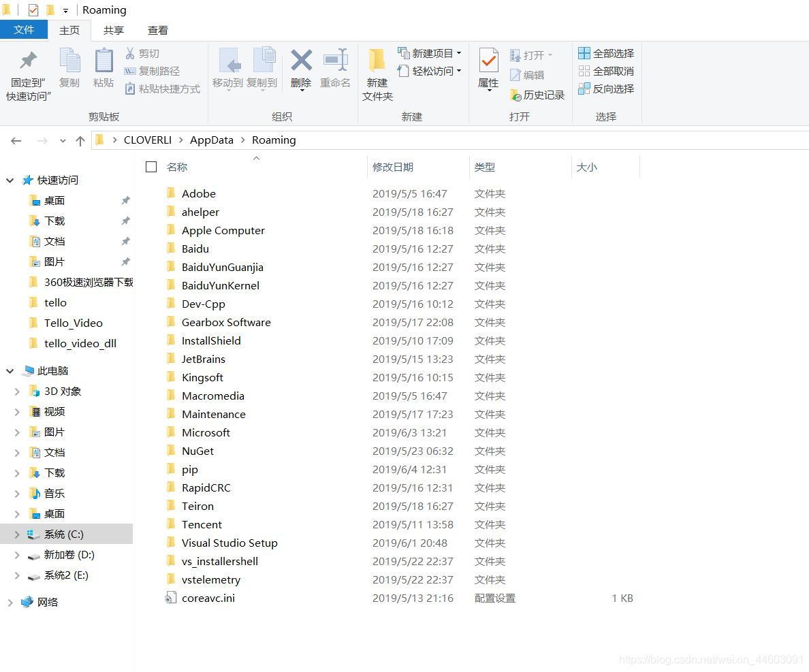Click the Paste clipboard icon

click(104, 61)
